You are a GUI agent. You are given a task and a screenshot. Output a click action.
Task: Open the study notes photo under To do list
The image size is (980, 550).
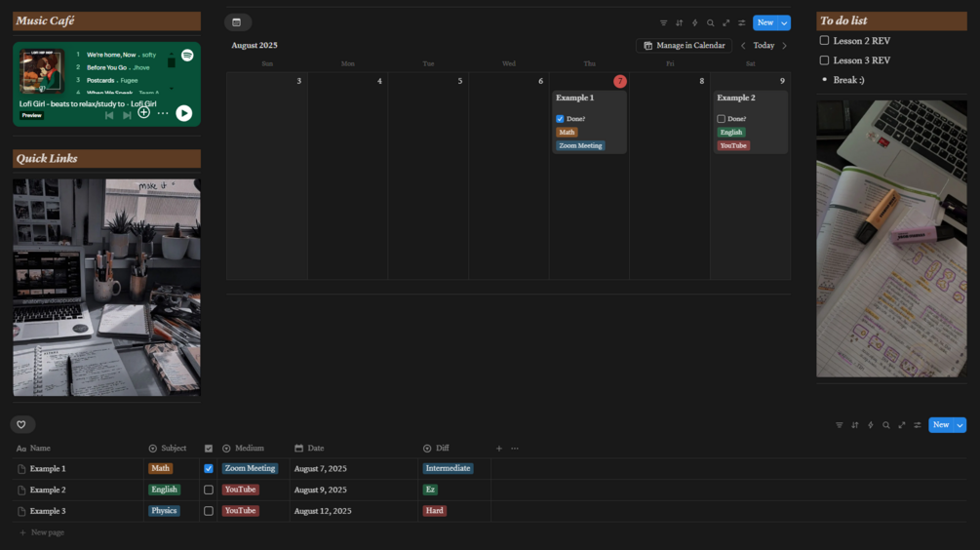tap(891, 238)
